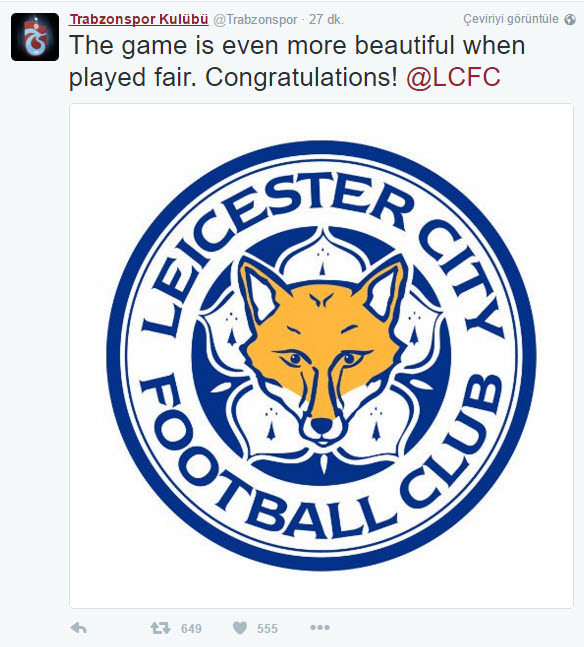Click the globe translation icon
Image resolution: width=584 pixels, height=647 pixels.
(570, 19)
